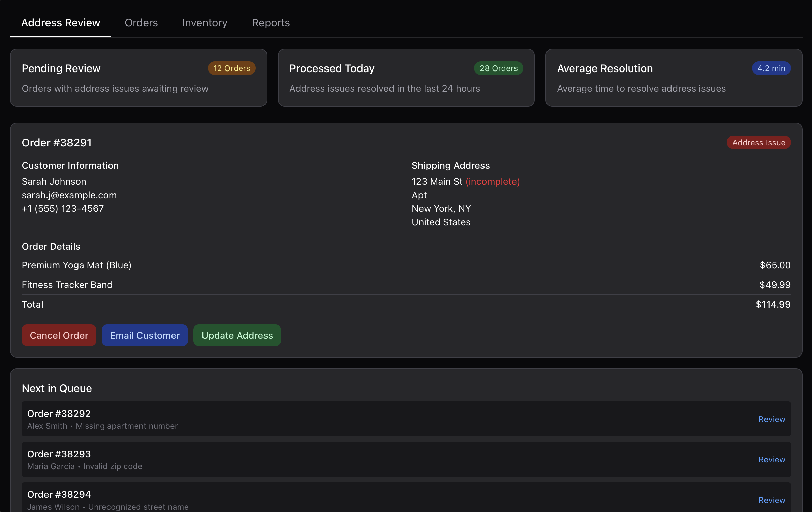The image size is (812, 512).
Task: Go to the Reports tab
Action: point(271,23)
